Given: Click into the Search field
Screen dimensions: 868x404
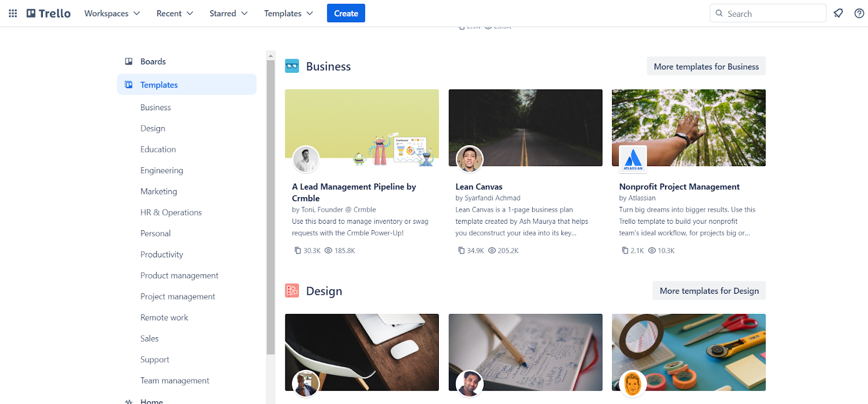Looking at the screenshot, I should pos(768,13).
